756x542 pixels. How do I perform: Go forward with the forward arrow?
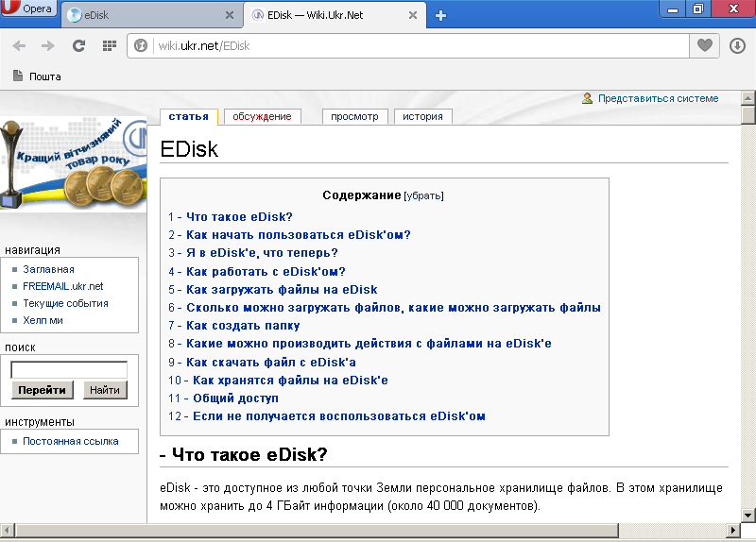(48, 45)
